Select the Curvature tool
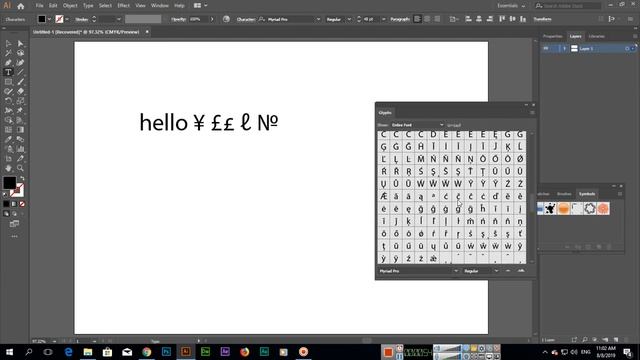Image resolution: width=640 pixels, height=360 pixels. coord(20,63)
